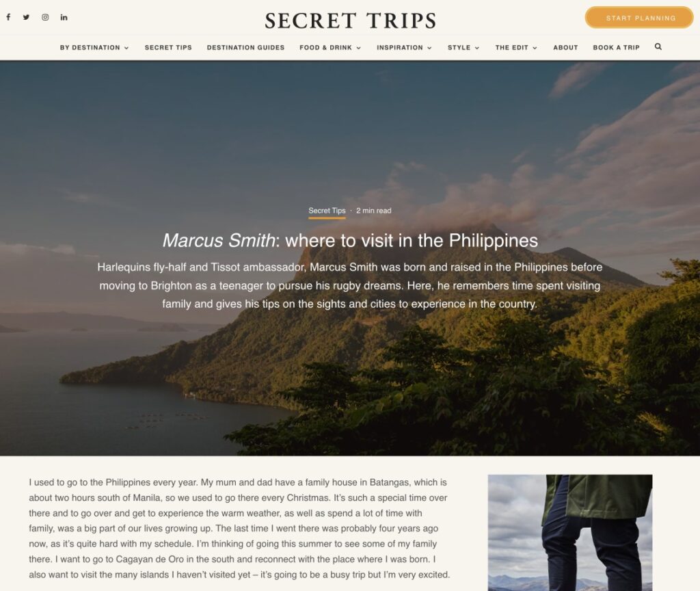Open the Twitter social icon

click(27, 17)
